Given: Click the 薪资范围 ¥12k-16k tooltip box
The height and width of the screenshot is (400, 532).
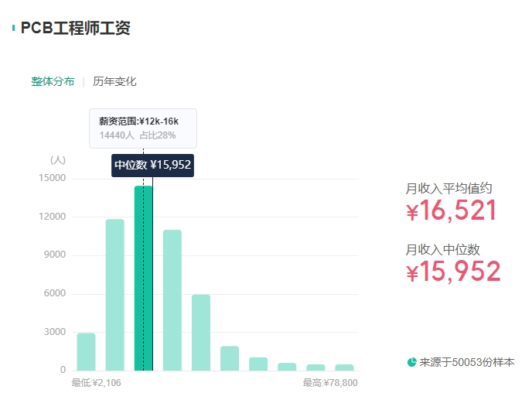Looking at the screenshot, I should [x=143, y=128].
